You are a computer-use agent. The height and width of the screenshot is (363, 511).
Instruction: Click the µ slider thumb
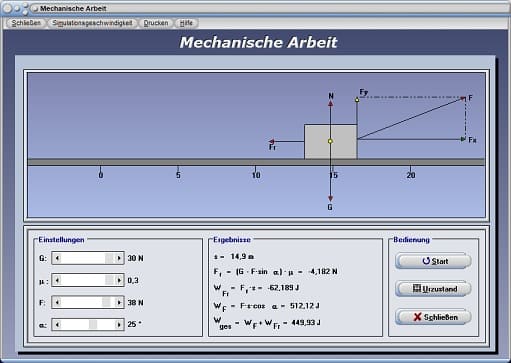(109, 280)
